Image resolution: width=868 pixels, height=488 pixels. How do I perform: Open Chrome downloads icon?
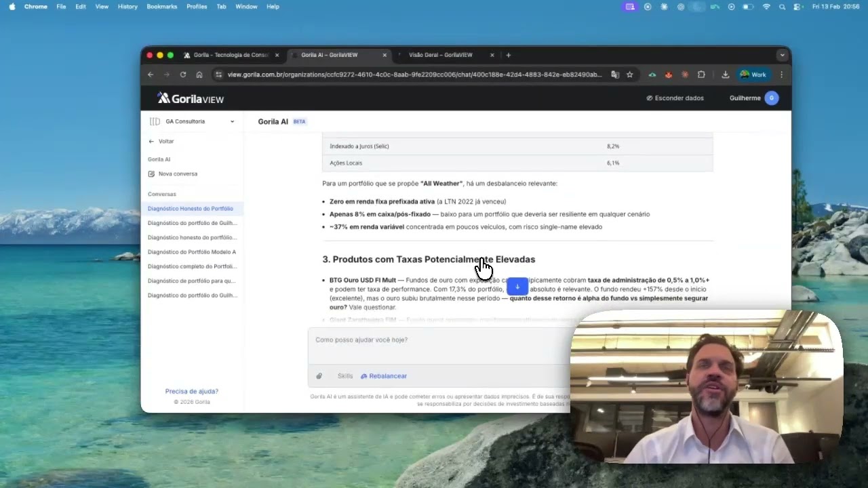[x=725, y=75]
